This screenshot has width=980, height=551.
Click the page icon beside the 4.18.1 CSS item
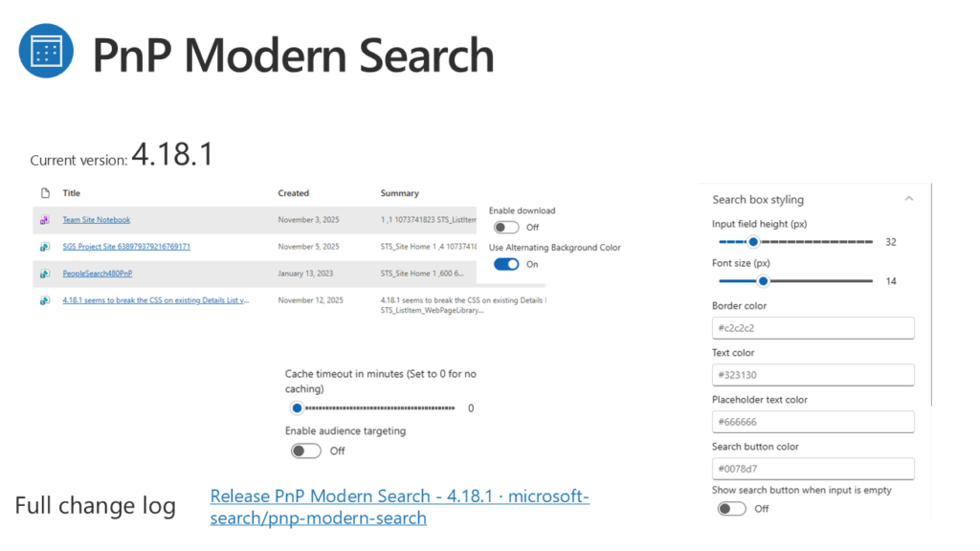45,300
